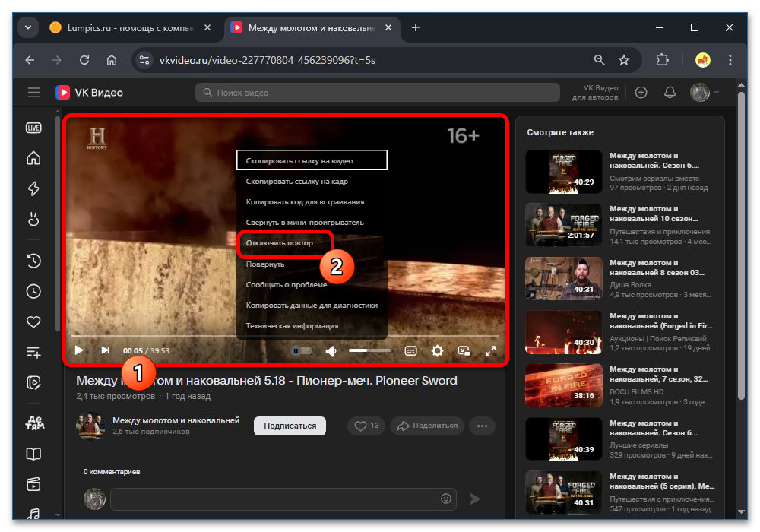760x532 pixels.
Task: Open the Детям kids section
Action: point(34,423)
